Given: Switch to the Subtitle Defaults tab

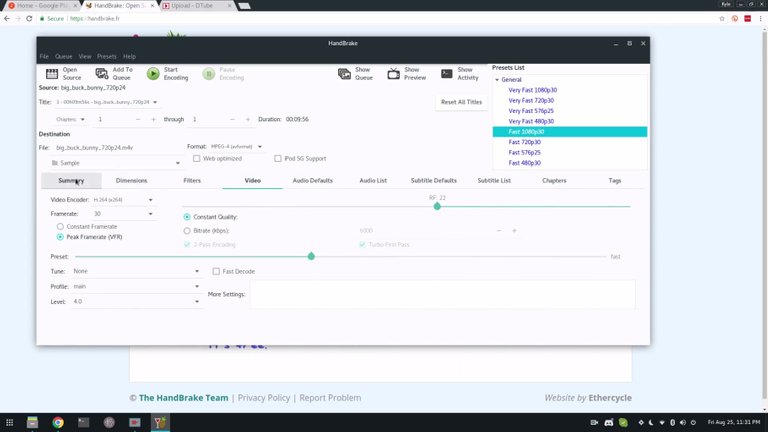Looking at the screenshot, I should (433, 180).
